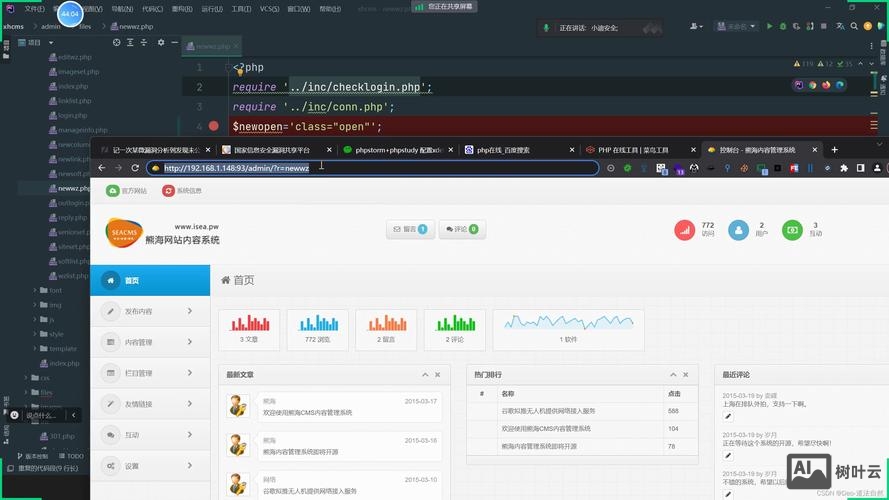Click the 评论 button with badge

[x=462, y=229]
